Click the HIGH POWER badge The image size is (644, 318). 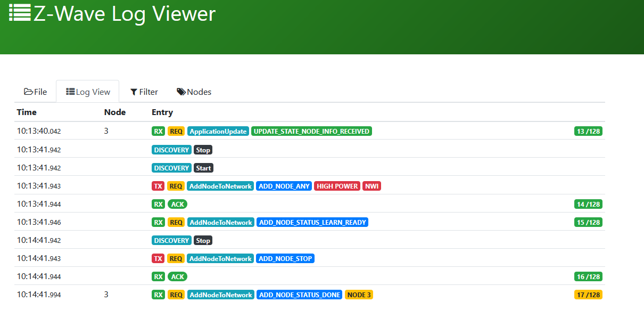[x=337, y=186]
